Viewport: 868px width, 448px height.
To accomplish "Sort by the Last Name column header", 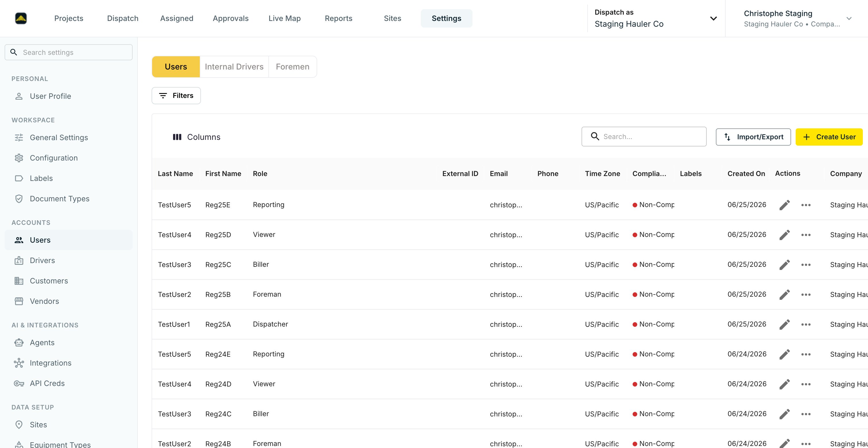I will click(175, 174).
